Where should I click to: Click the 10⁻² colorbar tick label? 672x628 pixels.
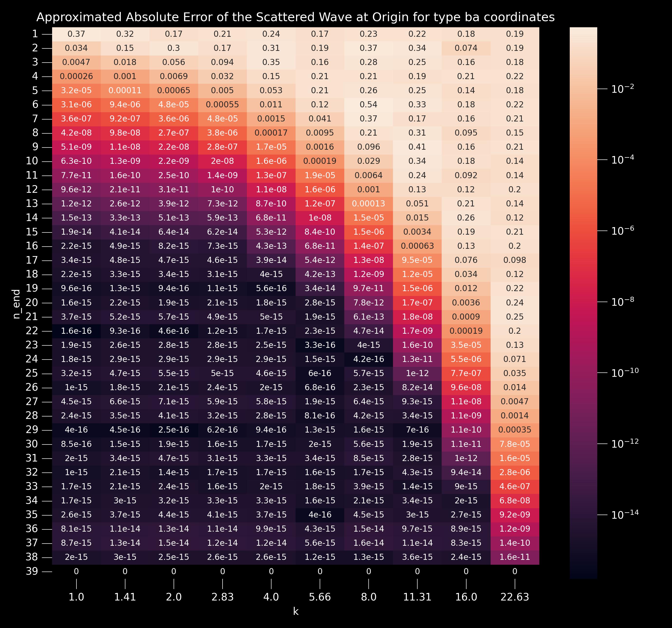pos(622,89)
